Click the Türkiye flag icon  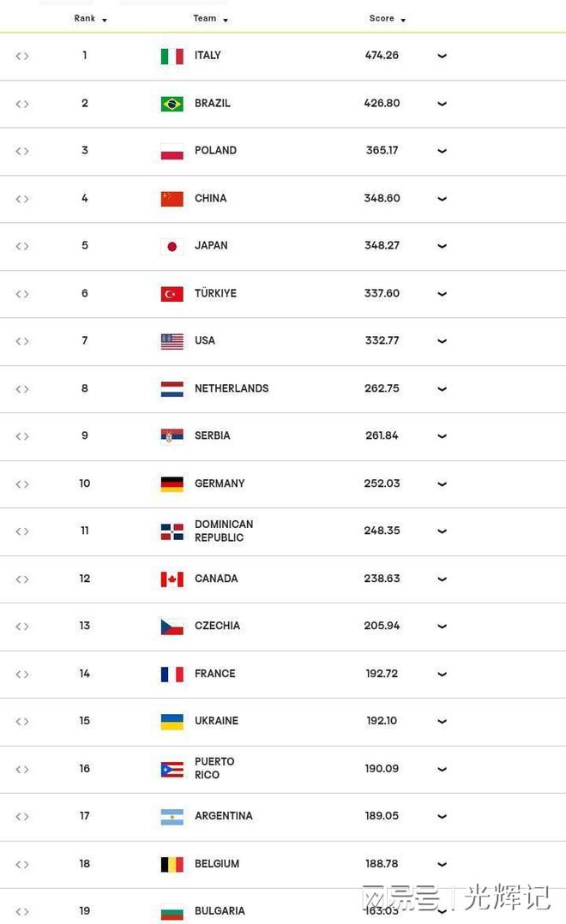(x=172, y=294)
